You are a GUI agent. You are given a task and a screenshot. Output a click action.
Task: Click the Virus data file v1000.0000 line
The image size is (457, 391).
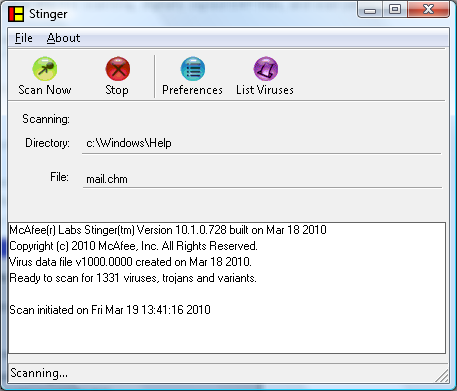click(130, 262)
